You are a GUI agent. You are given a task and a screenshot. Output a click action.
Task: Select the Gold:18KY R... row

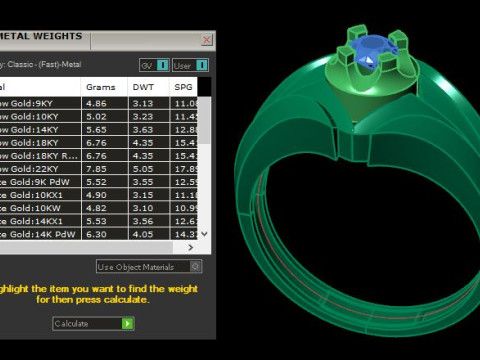pos(99,156)
